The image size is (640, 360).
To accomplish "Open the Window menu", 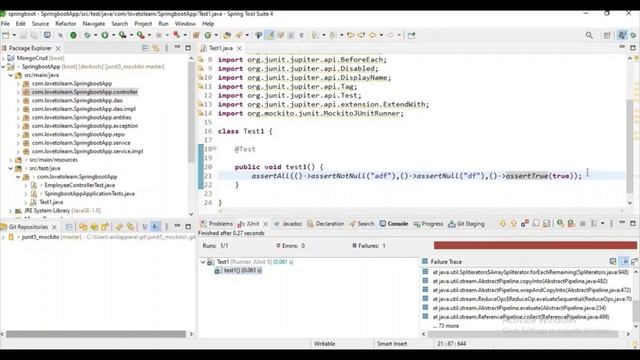I will pyautogui.click(x=185, y=24).
